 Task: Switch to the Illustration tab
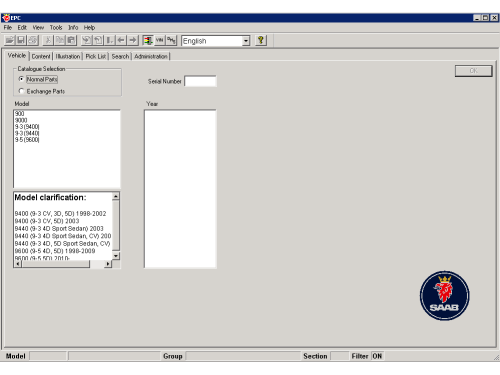pos(68,56)
